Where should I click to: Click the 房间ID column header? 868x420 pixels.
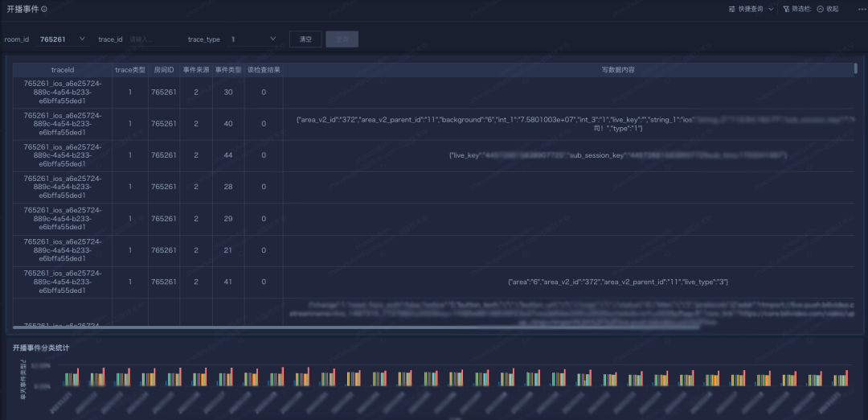click(x=164, y=70)
